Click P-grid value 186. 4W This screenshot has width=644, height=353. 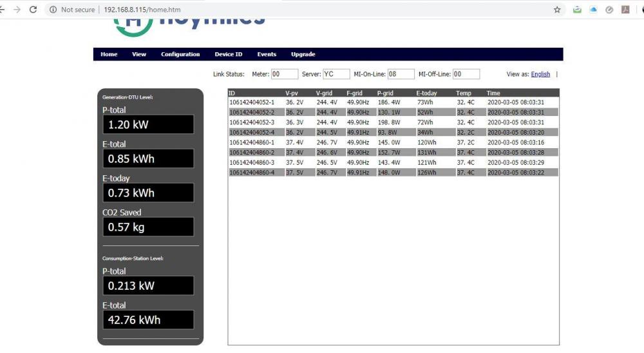pyautogui.click(x=389, y=102)
